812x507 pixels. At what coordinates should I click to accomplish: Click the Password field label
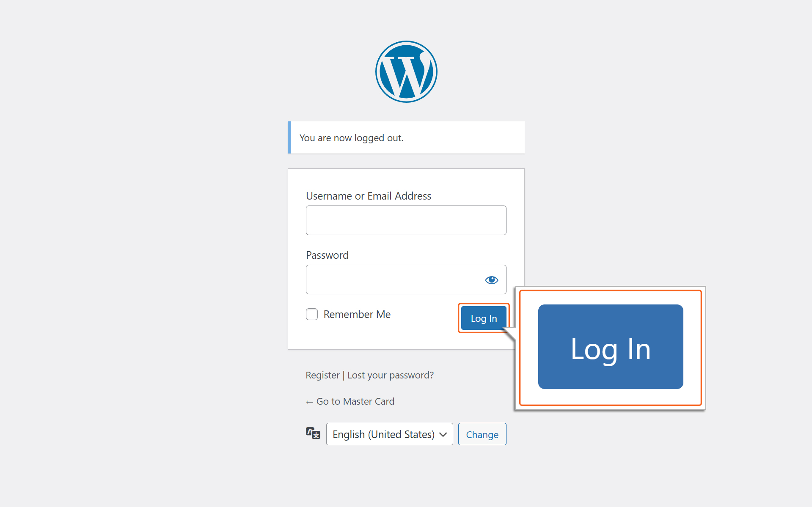click(327, 255)
